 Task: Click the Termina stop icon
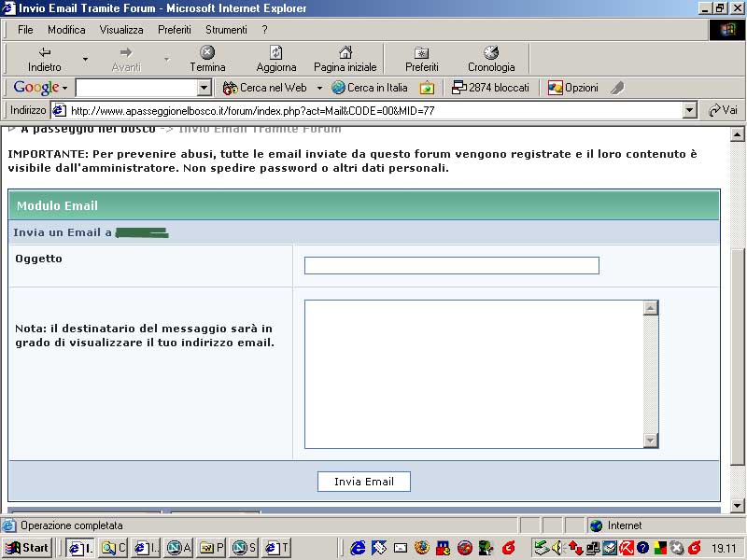[207, 52]
